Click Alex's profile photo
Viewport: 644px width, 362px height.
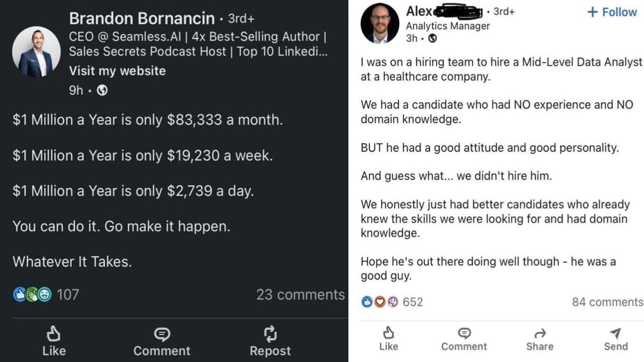(x=380, y=23)
